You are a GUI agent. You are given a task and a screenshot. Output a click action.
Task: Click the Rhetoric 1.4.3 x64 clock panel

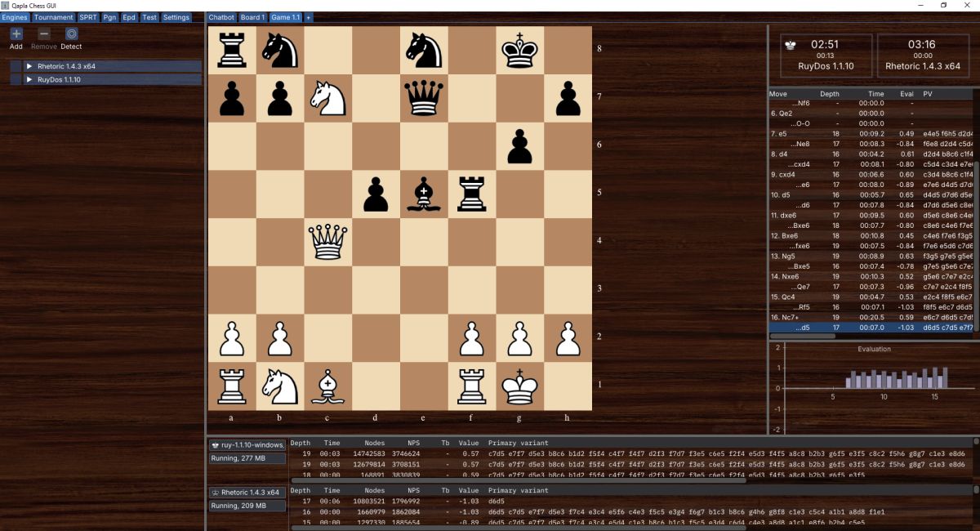point(923,55)
